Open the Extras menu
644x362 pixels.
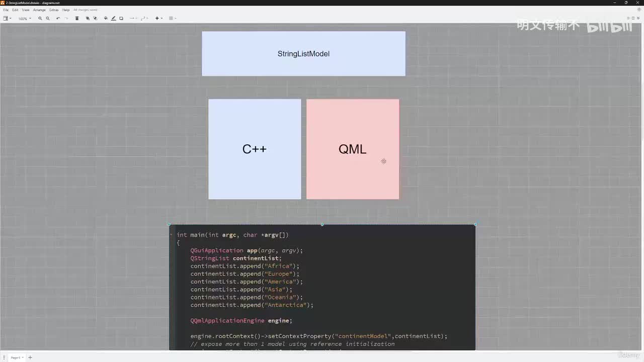(x=54, y=10)
